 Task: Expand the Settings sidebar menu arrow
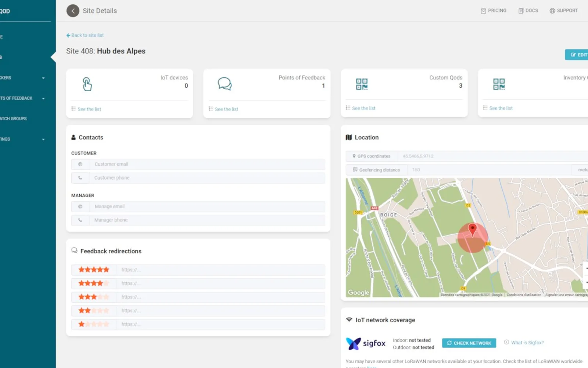43,139
